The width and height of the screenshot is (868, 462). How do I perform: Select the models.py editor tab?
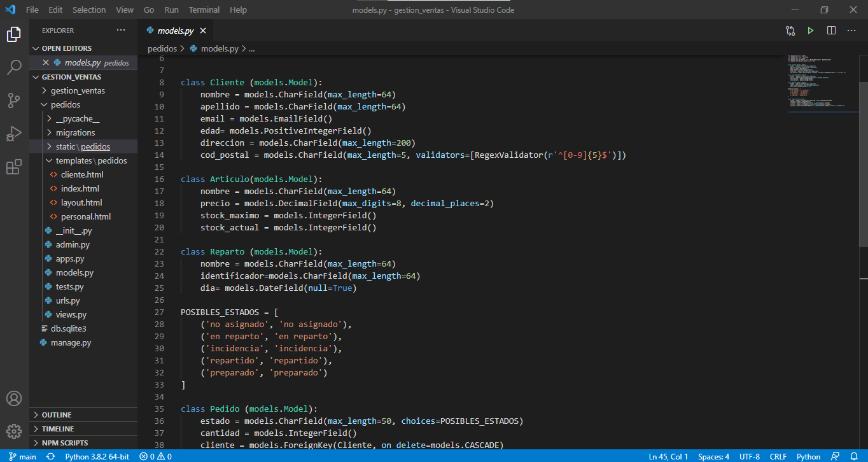[x=175, y=31]
